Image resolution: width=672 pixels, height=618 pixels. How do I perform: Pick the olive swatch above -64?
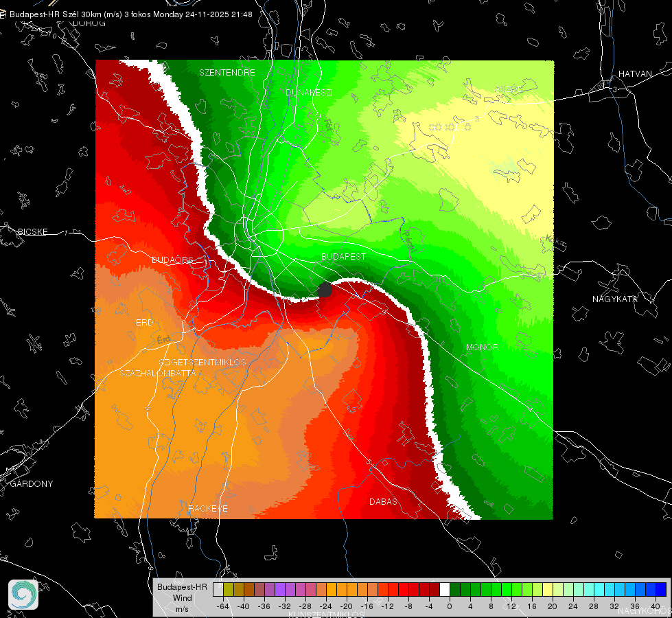(229, 589)
